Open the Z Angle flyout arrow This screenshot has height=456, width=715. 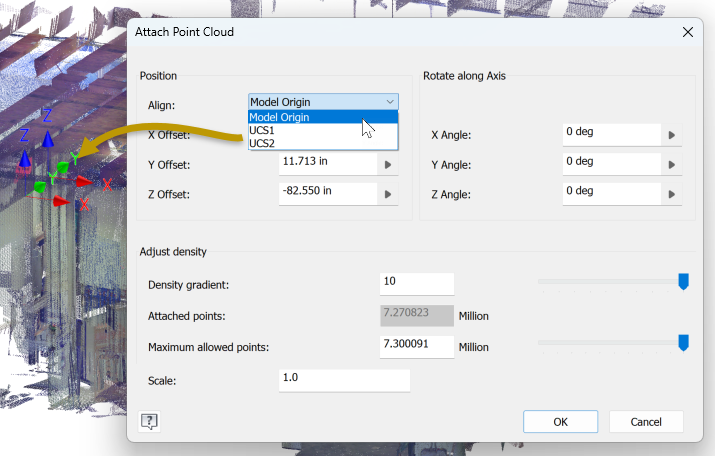coord(672,194)
